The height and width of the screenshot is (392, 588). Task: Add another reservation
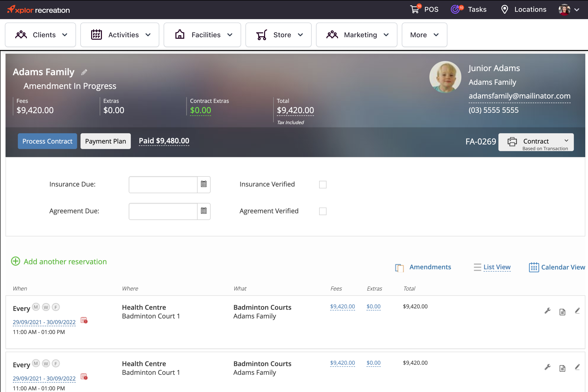pos(59,261)
